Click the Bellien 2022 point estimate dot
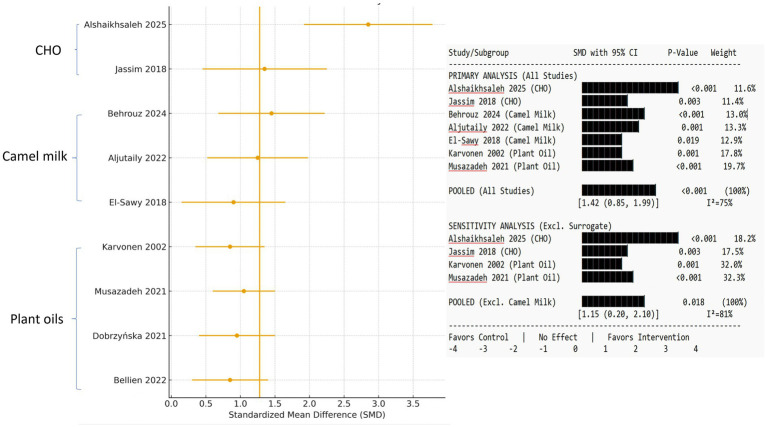The image size is (767, 427). [x=230, y=380]
